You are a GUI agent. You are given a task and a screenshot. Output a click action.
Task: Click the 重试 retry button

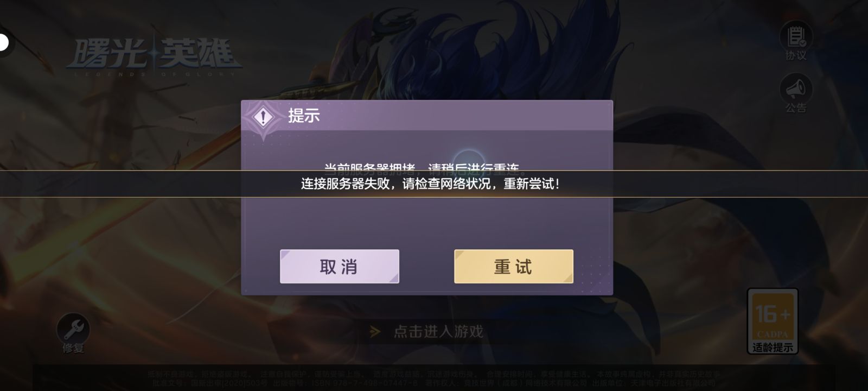pyautogui.click(x=513, y=267)
